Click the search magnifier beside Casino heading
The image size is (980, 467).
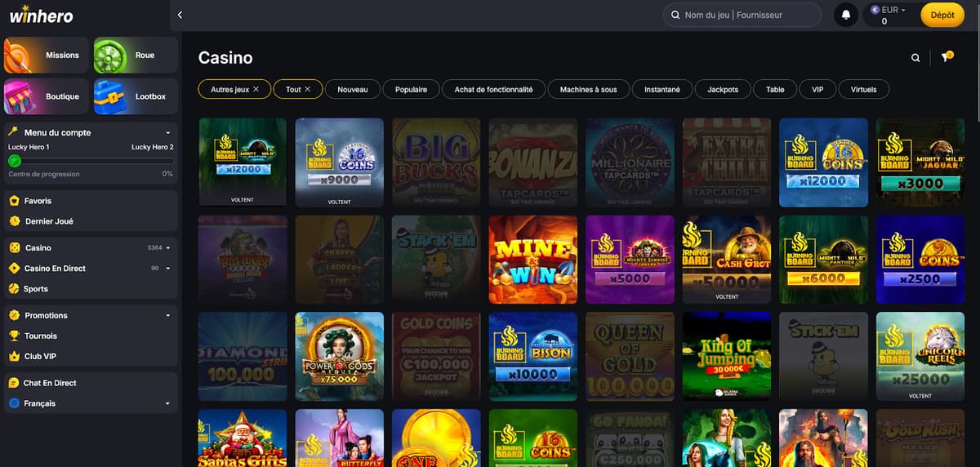tap(915, 58)
